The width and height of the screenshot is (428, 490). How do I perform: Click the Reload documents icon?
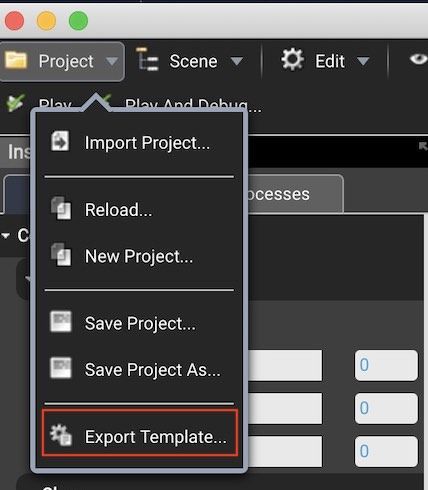[x=61, y=208]
